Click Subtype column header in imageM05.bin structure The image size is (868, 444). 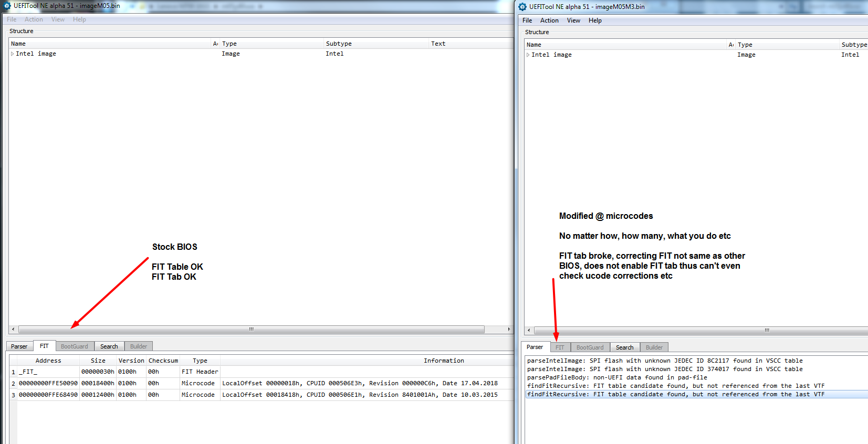pyautogui.click(x=376, y=44)
